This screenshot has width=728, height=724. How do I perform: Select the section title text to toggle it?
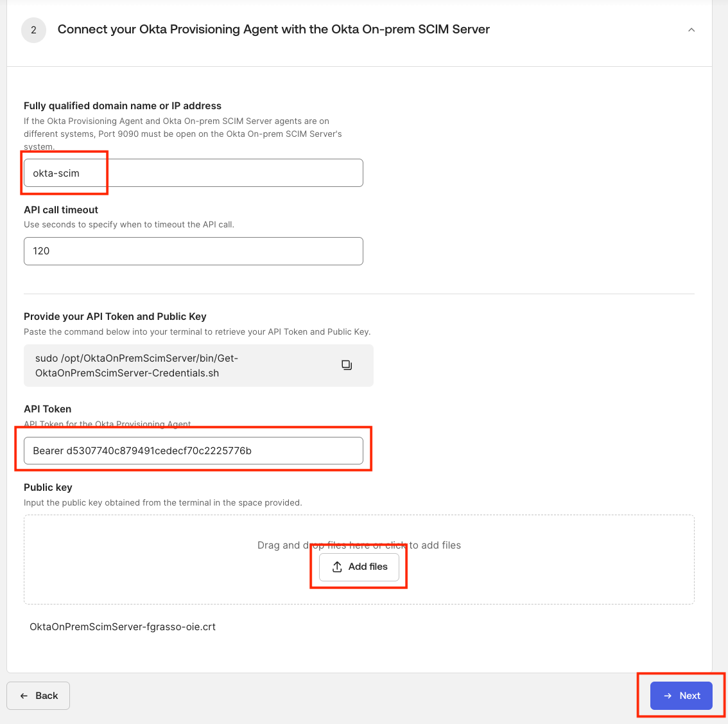click(x=274, y=29)
